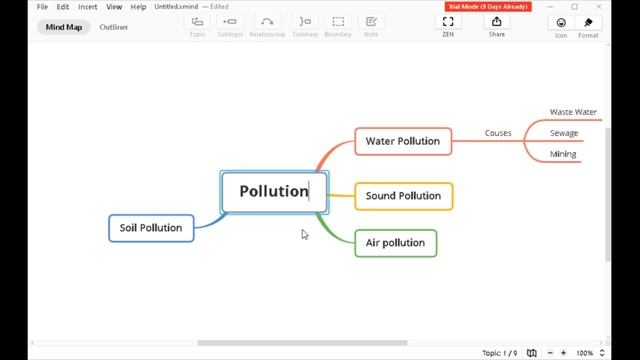Viewport: 640px width, 360px height.
Task: Select the Relationship tool
Action: (x=267, y=22)
